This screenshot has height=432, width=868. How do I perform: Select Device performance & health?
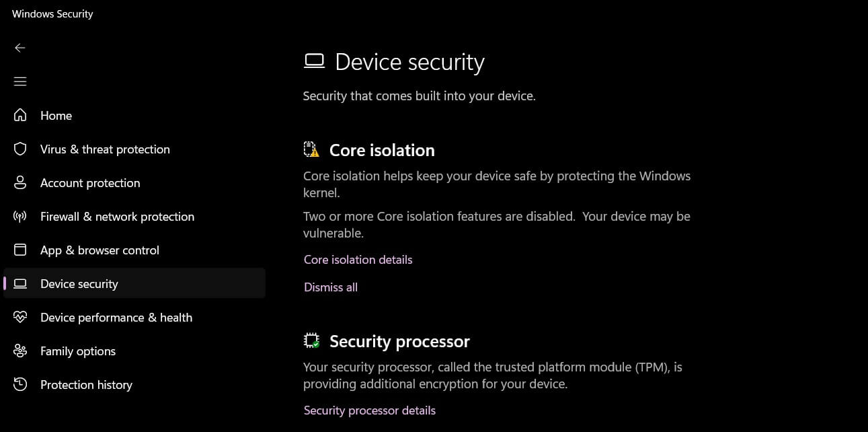click(x=116, y=318)
